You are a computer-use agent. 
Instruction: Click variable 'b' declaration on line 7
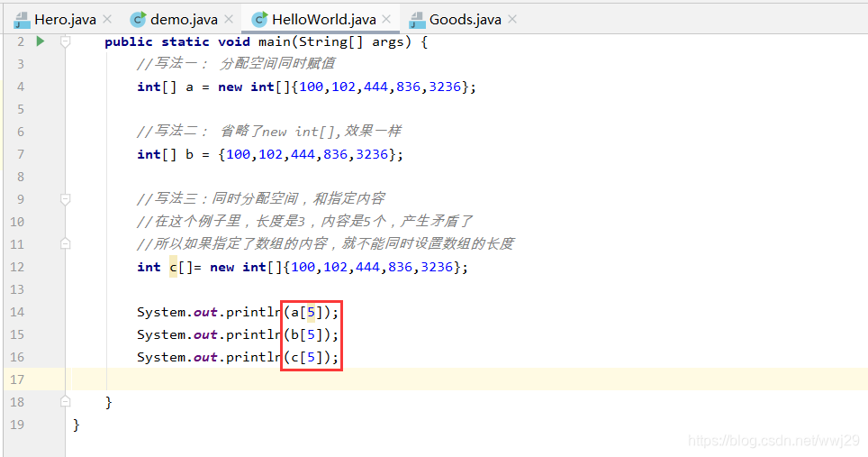pyautogui.click(x=189, y=154)
